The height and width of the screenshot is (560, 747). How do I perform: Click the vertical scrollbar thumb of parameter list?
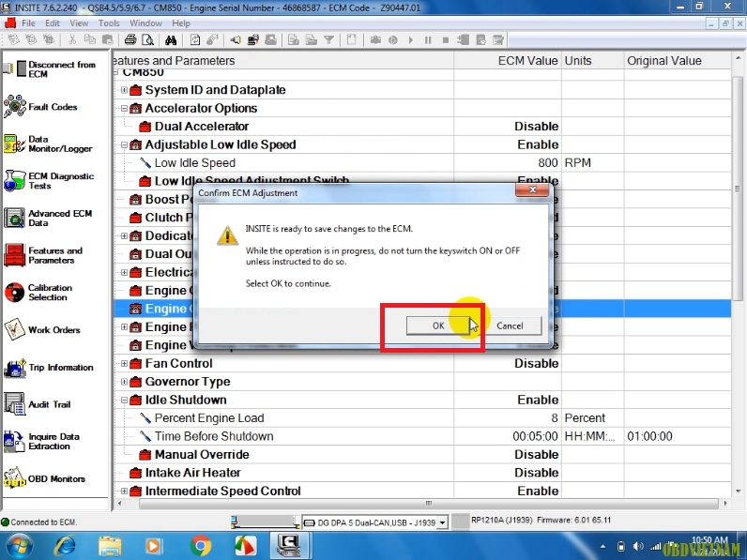[738, 189]
